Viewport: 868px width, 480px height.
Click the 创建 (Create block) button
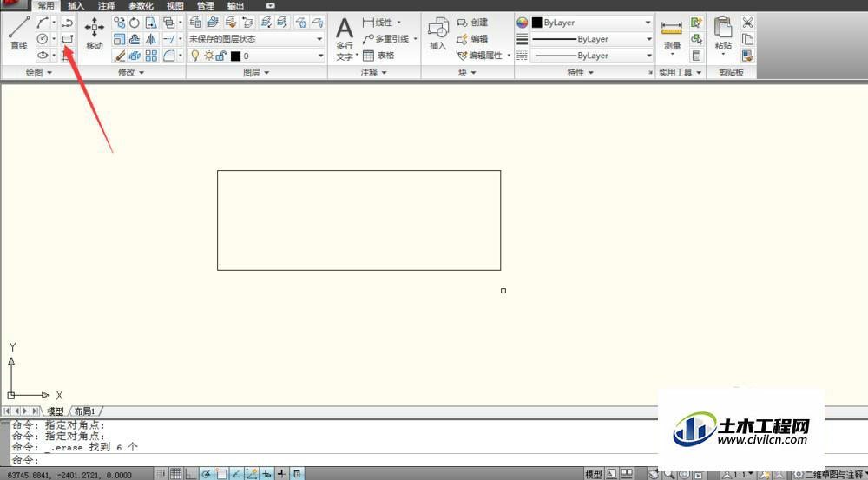coord(472,23)
